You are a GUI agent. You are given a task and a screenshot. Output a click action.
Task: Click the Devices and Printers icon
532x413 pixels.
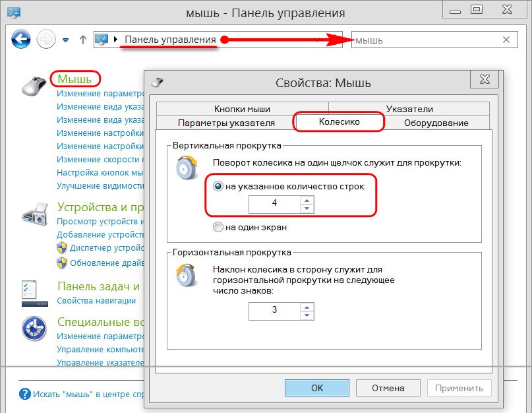point(34,214)
